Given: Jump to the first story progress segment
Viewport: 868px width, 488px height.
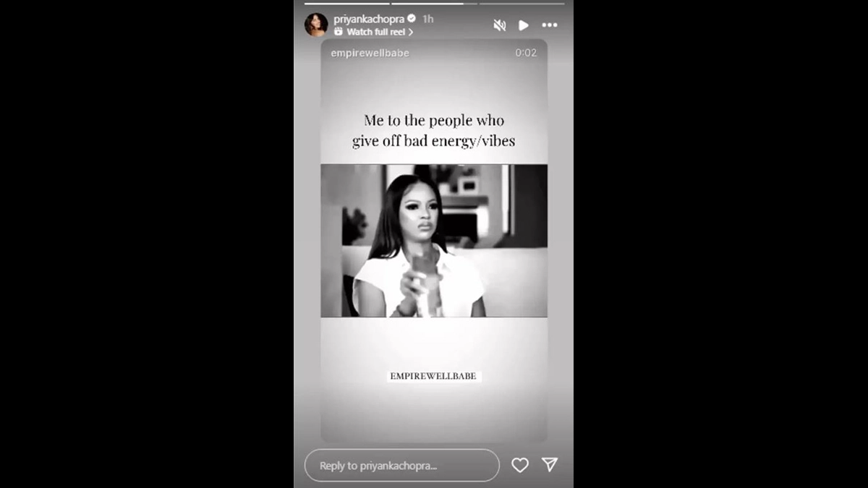Looking at the screenshot, I should click(346, 4).
